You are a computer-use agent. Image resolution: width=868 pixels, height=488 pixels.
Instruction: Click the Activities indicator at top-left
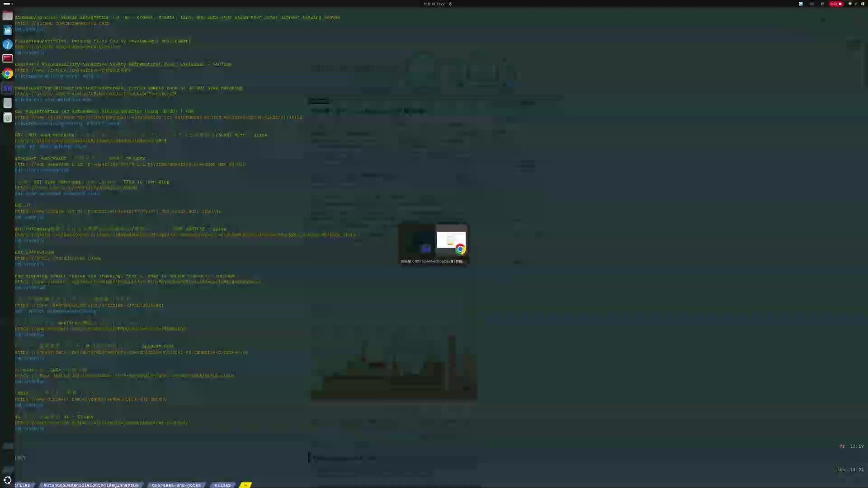(x=7, y=4)
